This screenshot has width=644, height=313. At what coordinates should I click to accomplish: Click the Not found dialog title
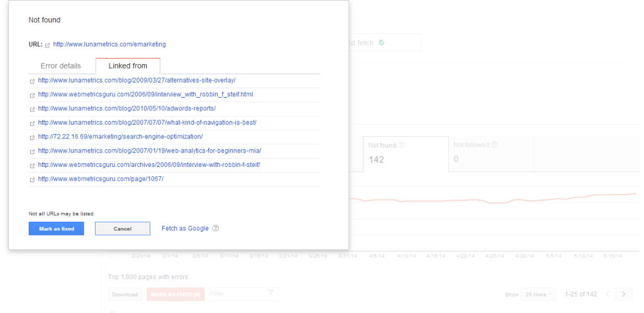click(x=45, y=20)
